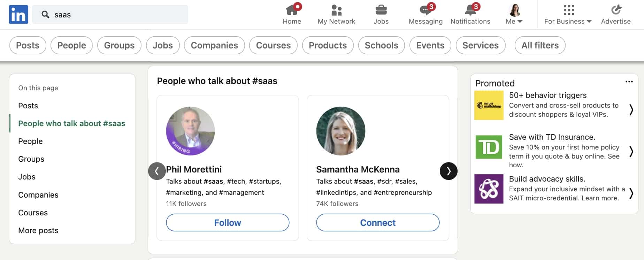Open Promoted options three-dot menu

click(x=629, y=82)
